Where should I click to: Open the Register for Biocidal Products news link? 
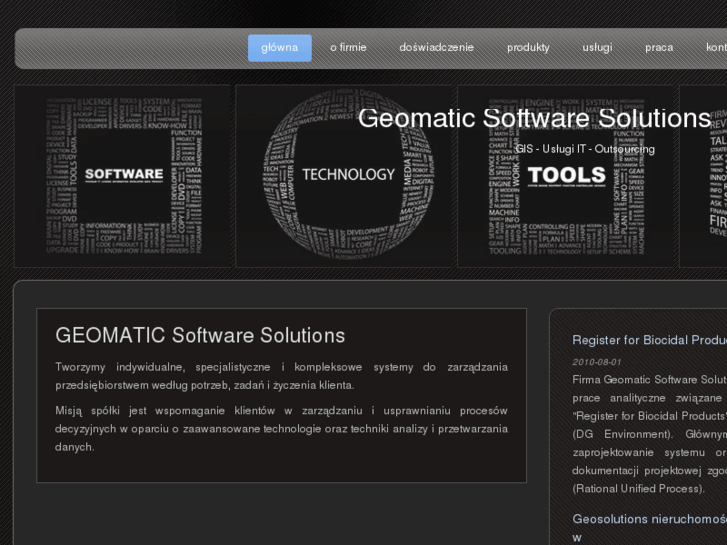pos(650,340)
